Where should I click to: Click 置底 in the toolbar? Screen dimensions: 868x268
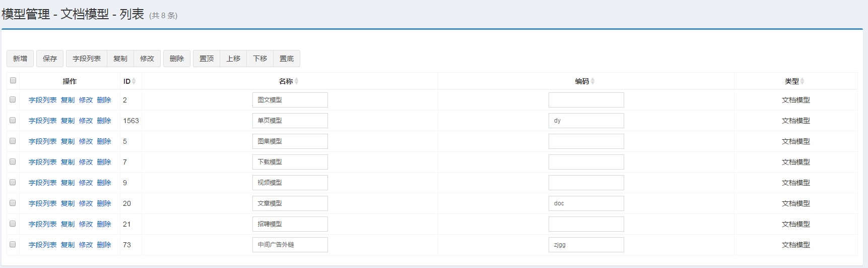[x=287, y=59]
